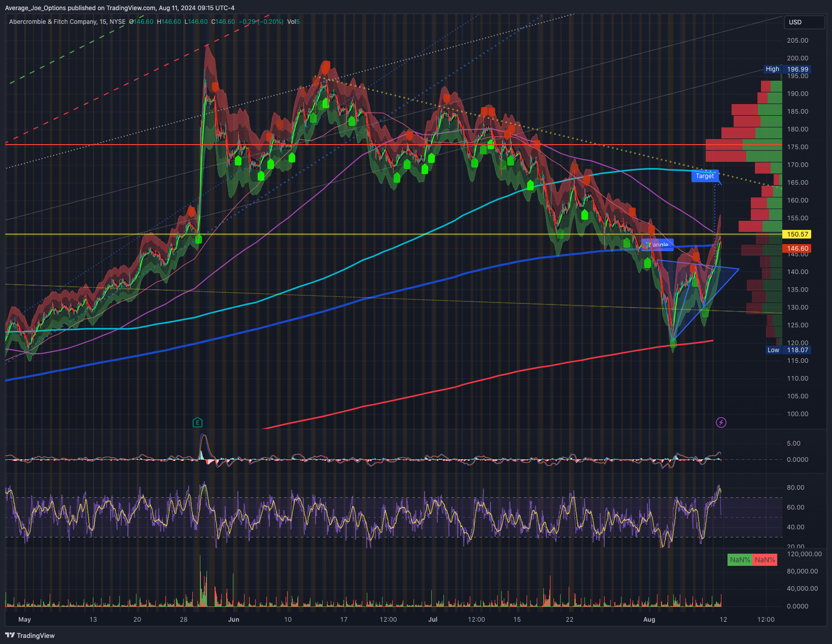Click the change value −0.29 (−0.20%)
Image resolution: width=832 pixels, height=644 pixels.
(261, 22)
